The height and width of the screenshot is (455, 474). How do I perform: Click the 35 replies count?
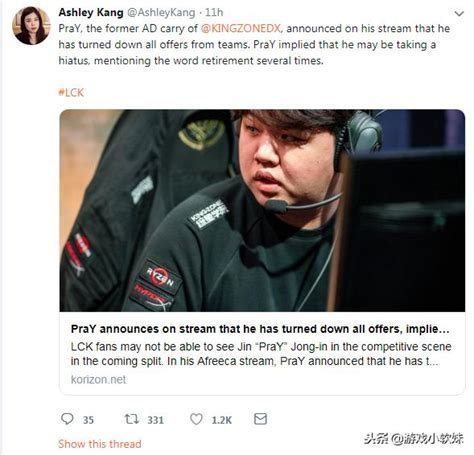coord(88,420)
